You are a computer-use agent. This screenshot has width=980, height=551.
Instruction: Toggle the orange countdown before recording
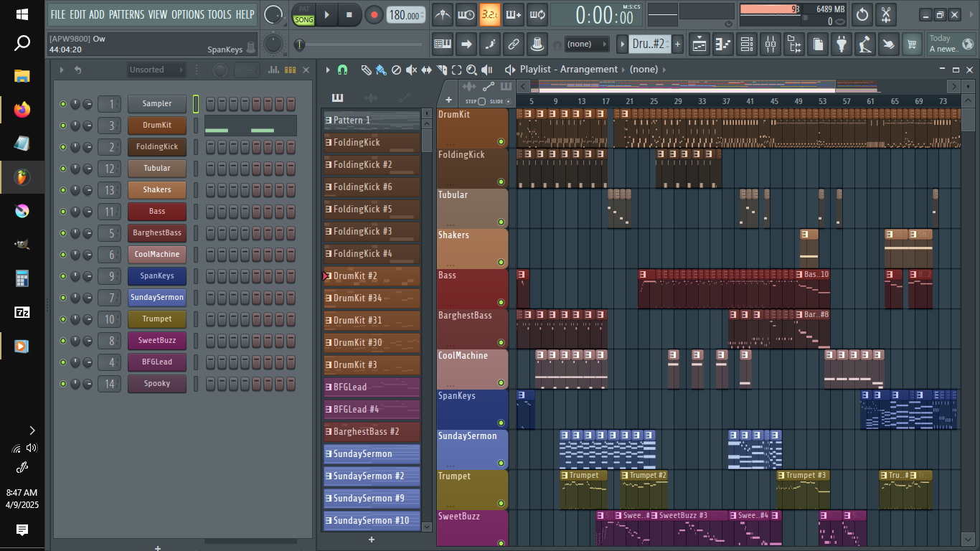click(490, 14)
